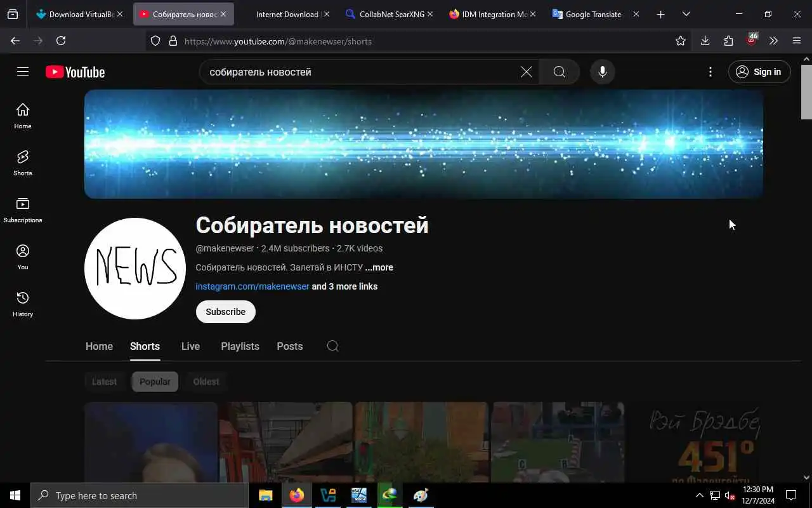Clear the search box with X
The image size is (812, 508).
tap(527, 72)
